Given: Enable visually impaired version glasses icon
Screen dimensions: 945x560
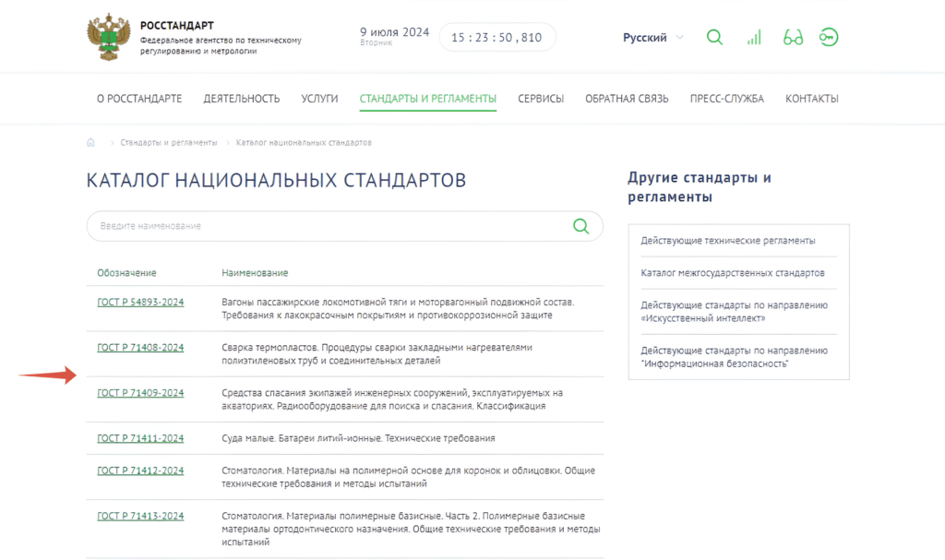Looking at the screenshot, I should coord(793,38).
